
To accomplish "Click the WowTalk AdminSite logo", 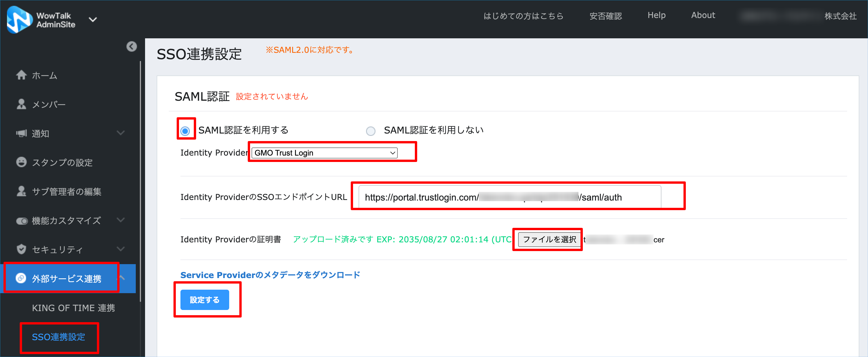I will [x=41, y=20].
